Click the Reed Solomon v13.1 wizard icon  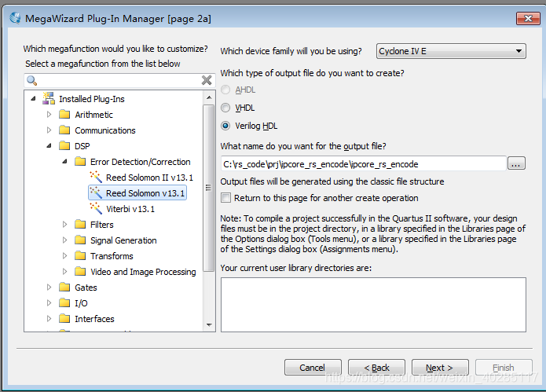pyautogui.click(x=96, y=192)
